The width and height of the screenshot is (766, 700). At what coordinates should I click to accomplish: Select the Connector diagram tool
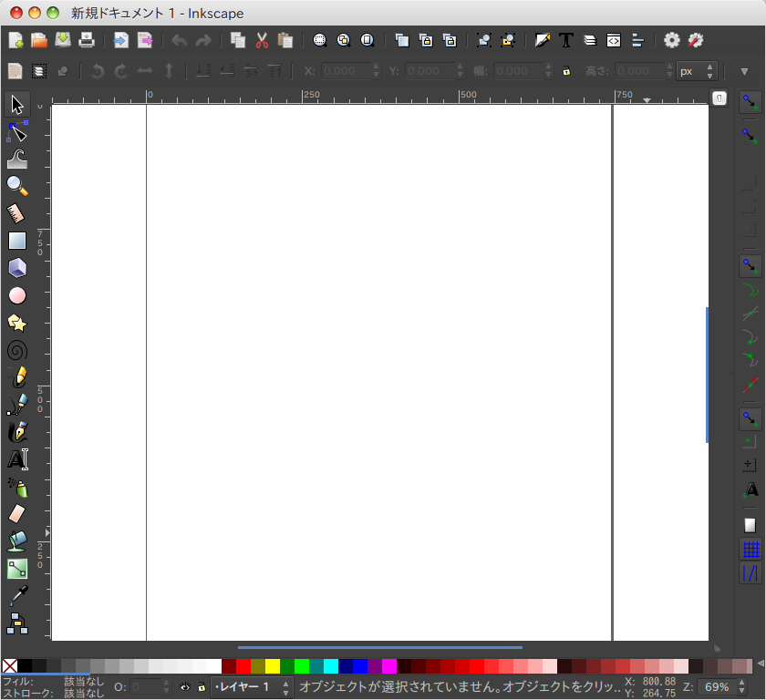(x=17, y=623)
